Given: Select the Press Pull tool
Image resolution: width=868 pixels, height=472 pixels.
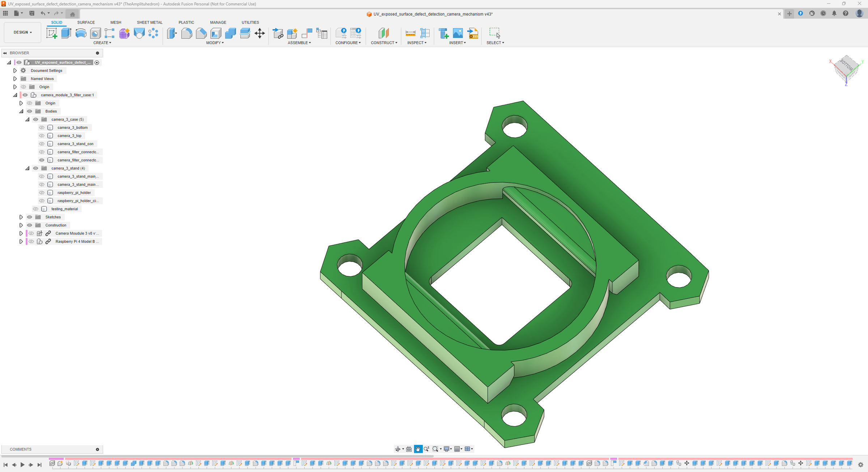Looking at the screenshot, I should pos(172,33).
